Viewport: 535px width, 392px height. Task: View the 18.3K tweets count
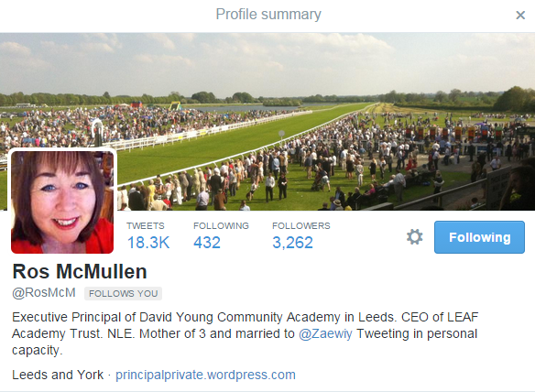(148, 243)
